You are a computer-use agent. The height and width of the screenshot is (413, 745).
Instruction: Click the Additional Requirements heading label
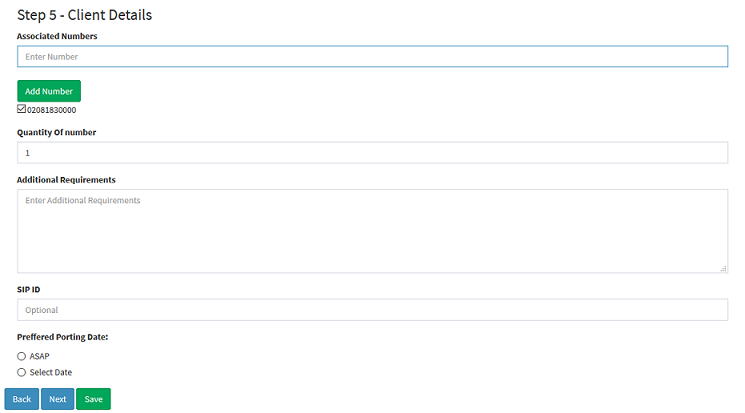tap(66, 180)
